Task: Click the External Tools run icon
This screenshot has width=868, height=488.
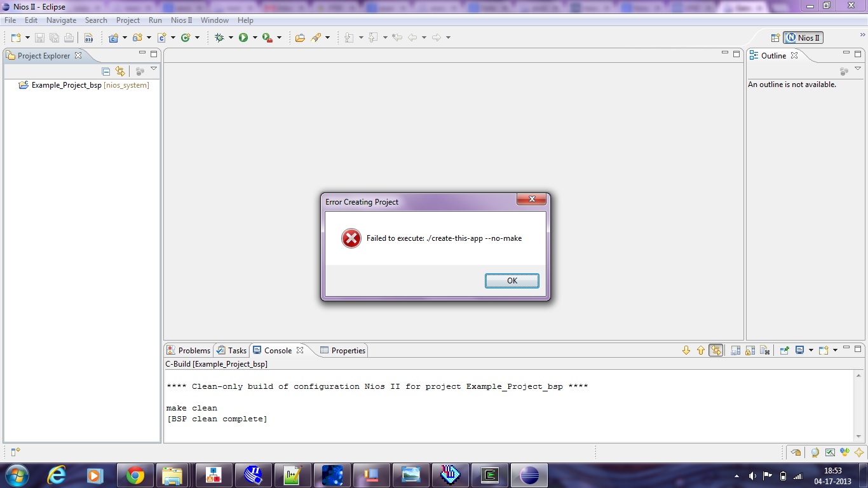Action: 268,37
